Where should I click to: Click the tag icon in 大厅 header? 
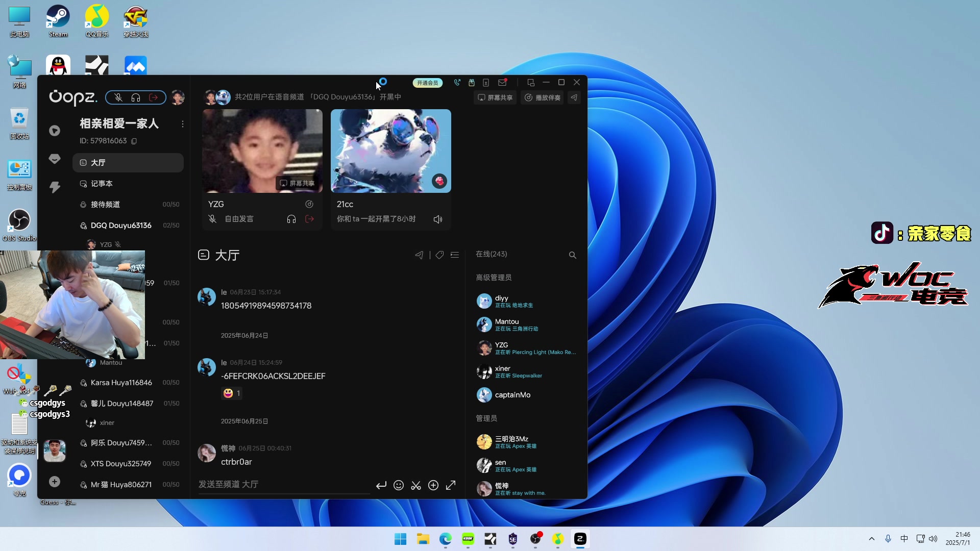pos(439,255)
